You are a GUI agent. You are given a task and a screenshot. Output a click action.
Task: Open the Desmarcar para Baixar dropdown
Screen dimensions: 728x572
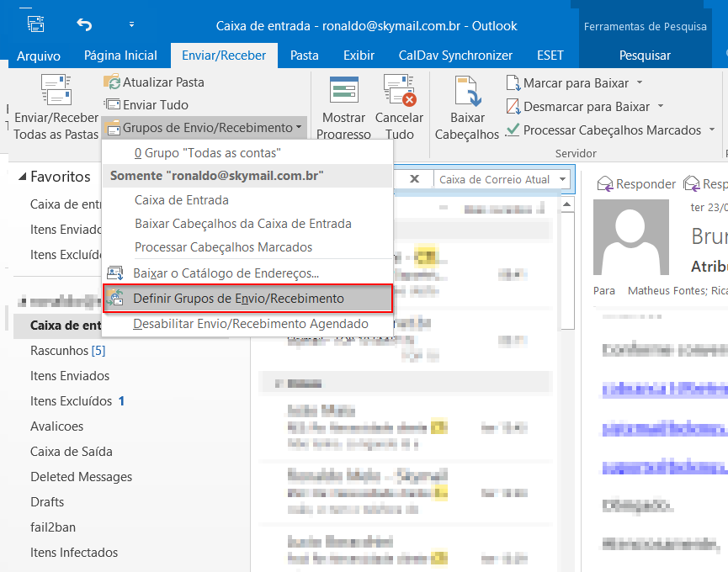coord(660,107)
